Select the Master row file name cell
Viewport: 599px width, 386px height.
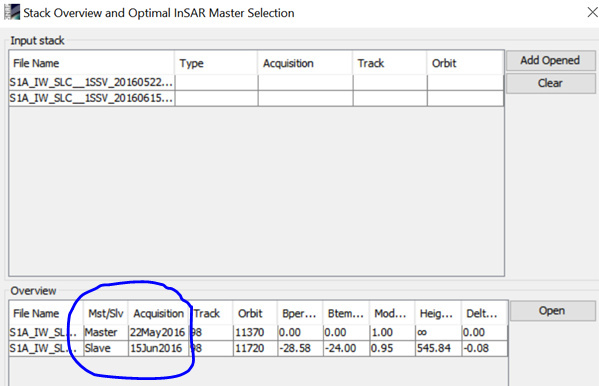click(x=46, y=332)
